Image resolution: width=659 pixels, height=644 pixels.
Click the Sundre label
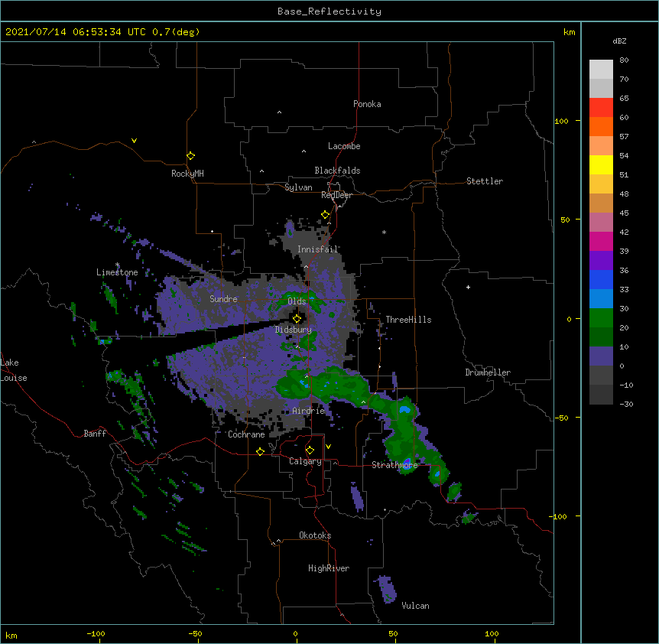coord(223,299)
